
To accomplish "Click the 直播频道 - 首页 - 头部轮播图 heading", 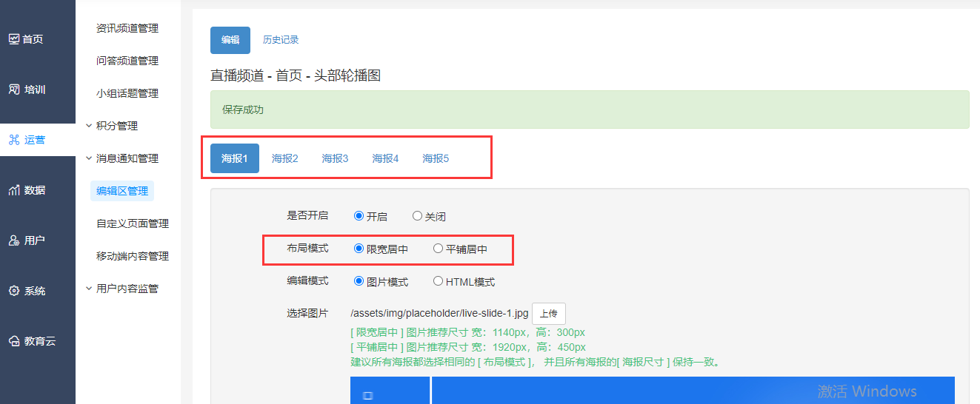I will tap(296, 75).
